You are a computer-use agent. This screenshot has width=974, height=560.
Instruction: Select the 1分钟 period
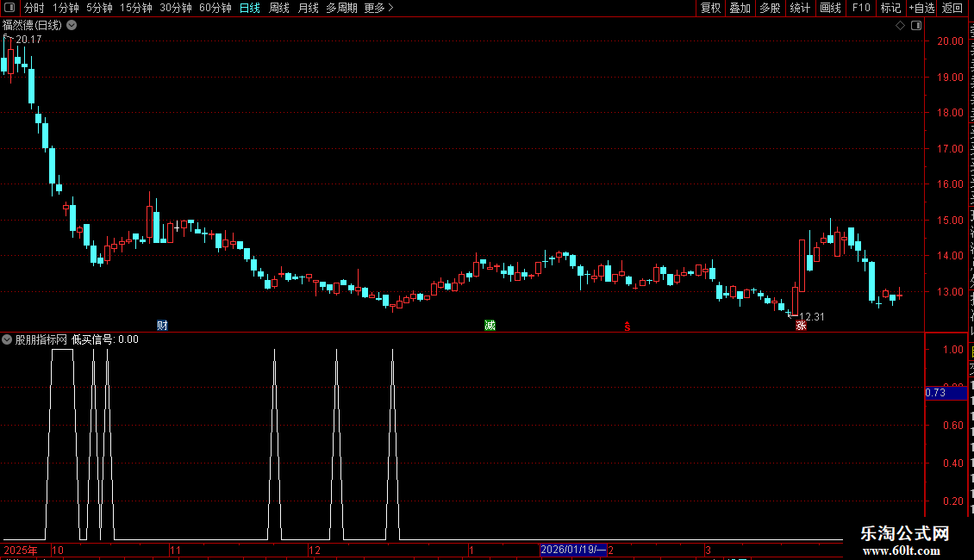coord(66,8)
